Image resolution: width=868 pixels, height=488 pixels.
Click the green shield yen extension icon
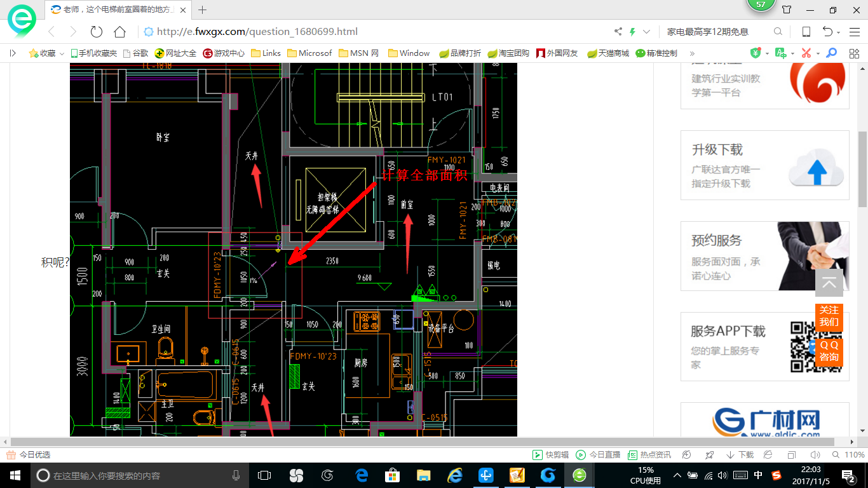(756, 53)
